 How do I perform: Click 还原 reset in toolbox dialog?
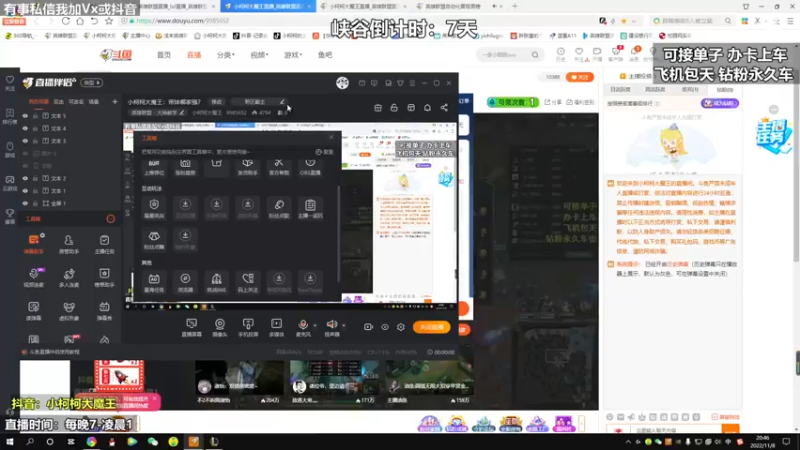(x=324, y=152)
